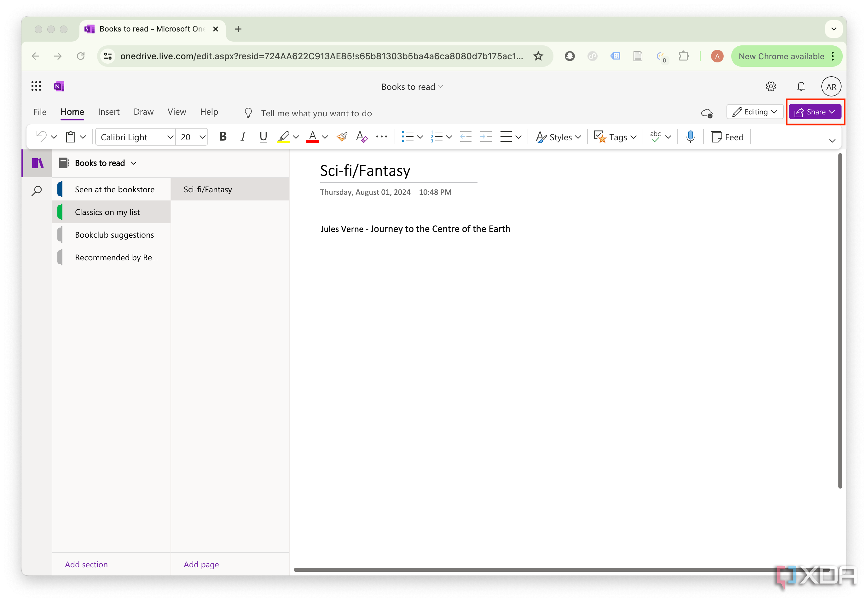Apply bold formatting to text
This screenshot has width=868, height=602.
tap(223, 136)
